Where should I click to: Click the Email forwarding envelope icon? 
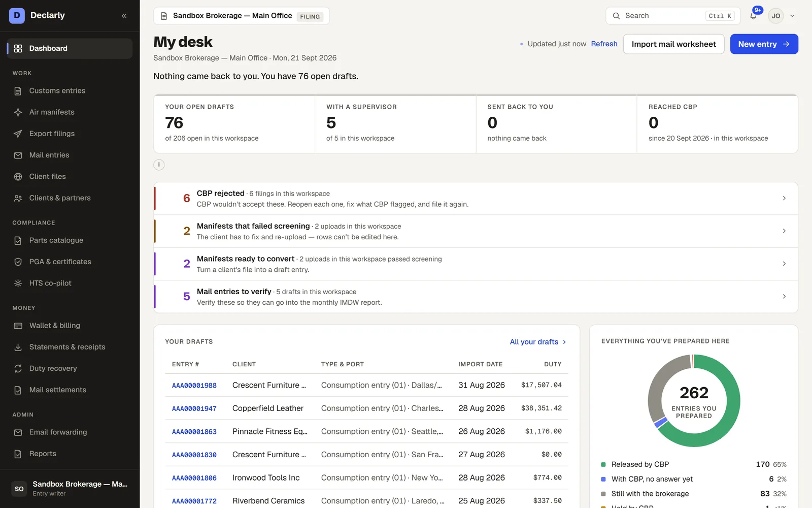tap(18, 432)
